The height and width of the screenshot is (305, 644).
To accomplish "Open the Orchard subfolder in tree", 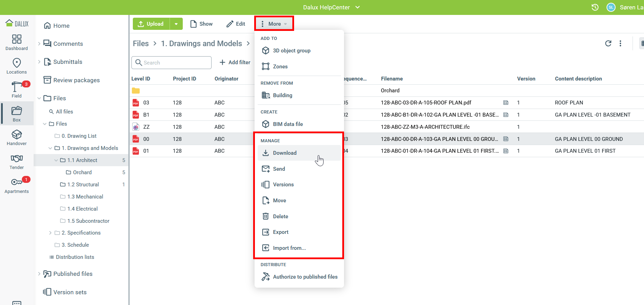I will tap(82, 172).
